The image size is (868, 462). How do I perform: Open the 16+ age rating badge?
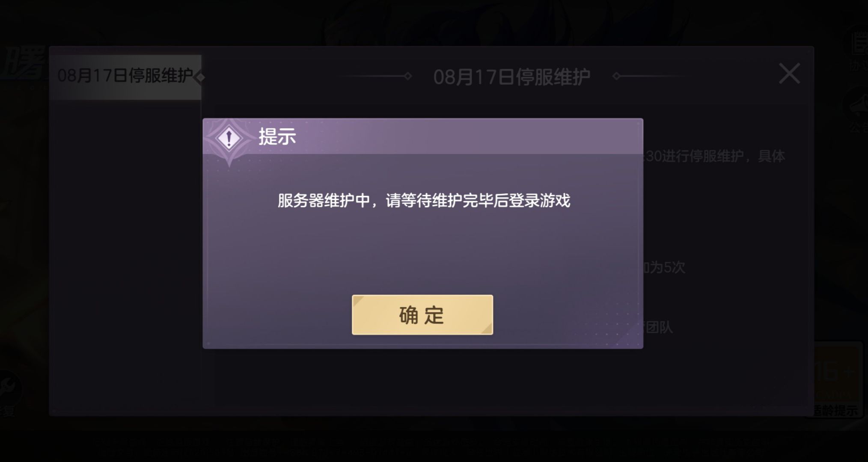(x=835, y=371)
